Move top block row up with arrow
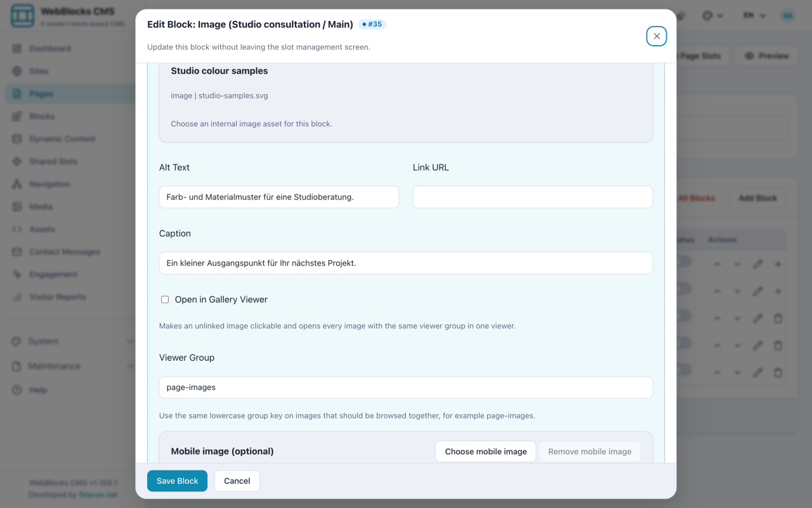Image resolution: width=812 pixels, height=508 pixels. pos(717,264)
